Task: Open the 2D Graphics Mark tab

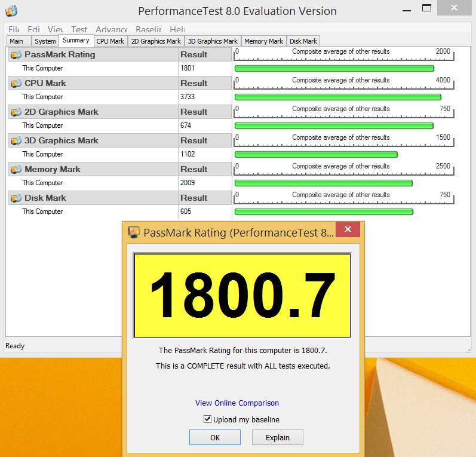Action: 156,41
